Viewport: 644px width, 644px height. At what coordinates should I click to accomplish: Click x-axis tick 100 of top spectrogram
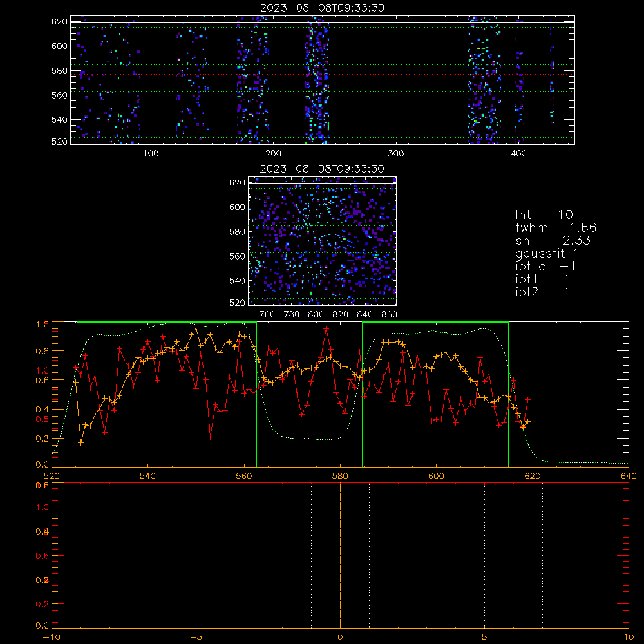[x=151, y=154]
